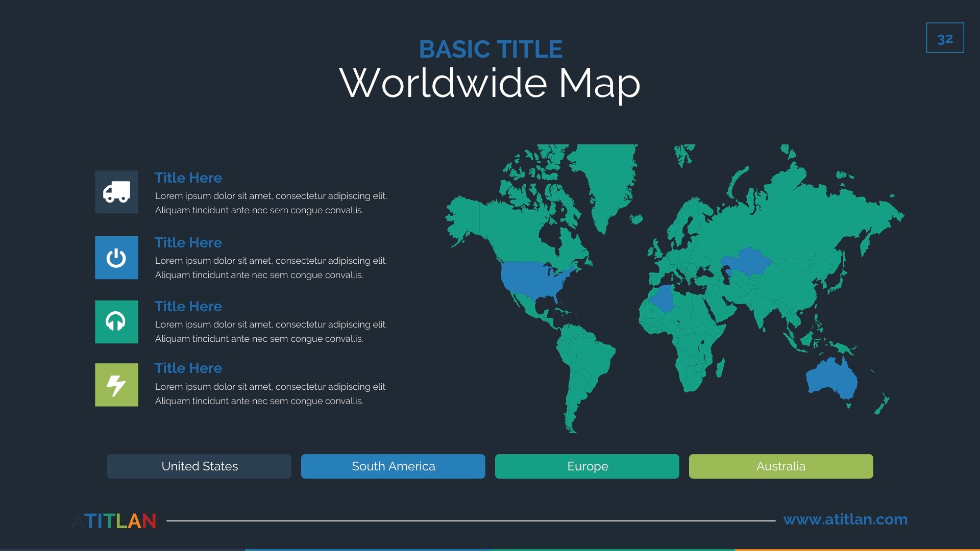The image size is (980, 551).
Task: Click the green headphones icon
Action: (116, 322)
